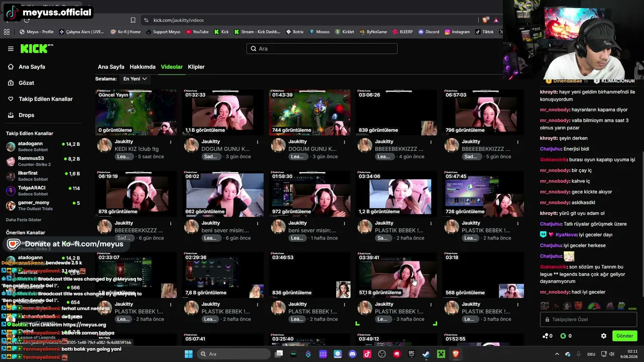Play the 05:47:45 video thumbnail
This screenshot has height=362, width=644.
483,194
